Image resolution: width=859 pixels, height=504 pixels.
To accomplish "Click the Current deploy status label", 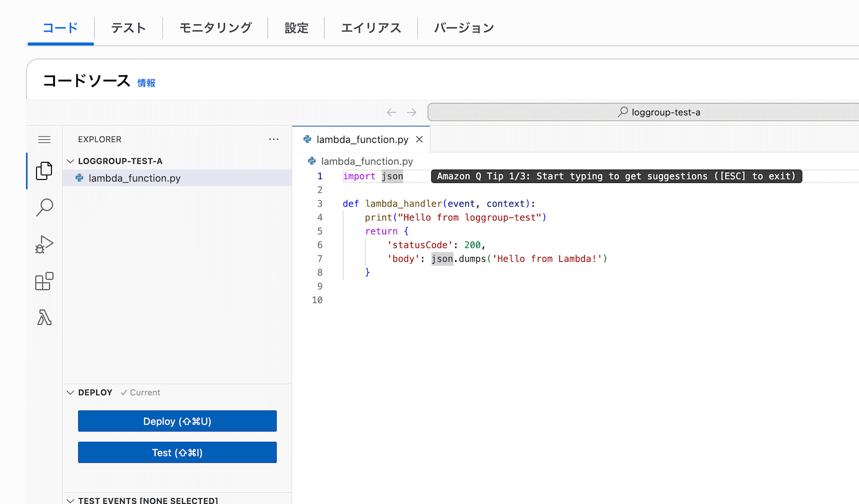I will pyautogui.click(x=140, y=392).
